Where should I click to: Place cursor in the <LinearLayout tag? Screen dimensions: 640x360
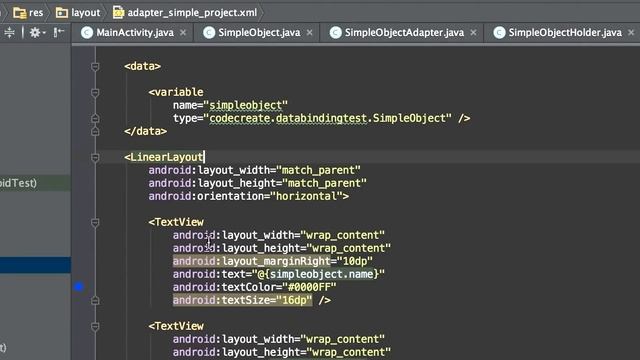pyautogui.click(x=164, y=157)
